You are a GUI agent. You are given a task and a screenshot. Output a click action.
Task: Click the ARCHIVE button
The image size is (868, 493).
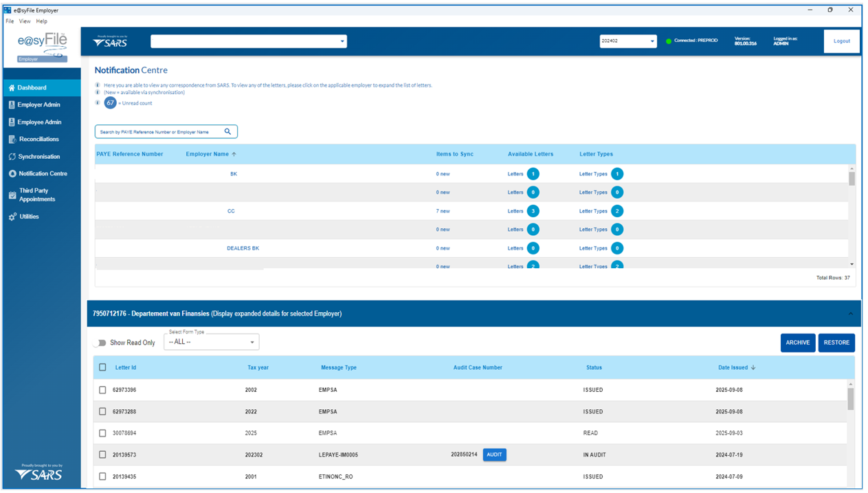click(797, 342)
